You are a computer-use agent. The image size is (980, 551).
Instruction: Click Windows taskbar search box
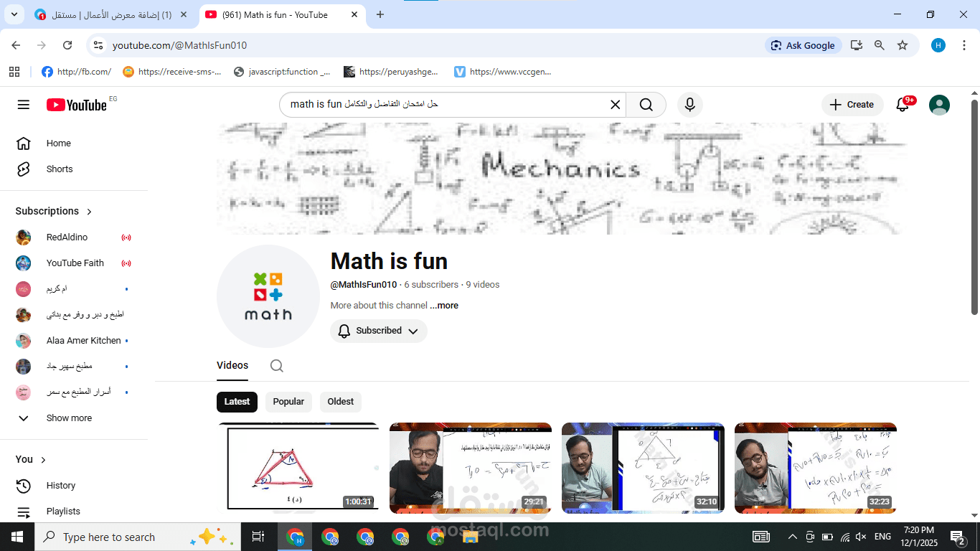click(136, 537)
